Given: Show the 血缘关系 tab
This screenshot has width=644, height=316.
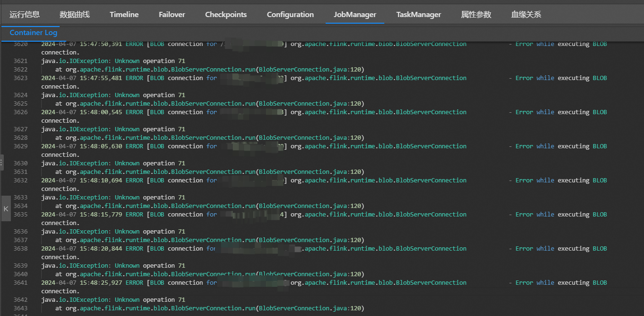Looking at the screenshot, I should [x=526, y=14].
